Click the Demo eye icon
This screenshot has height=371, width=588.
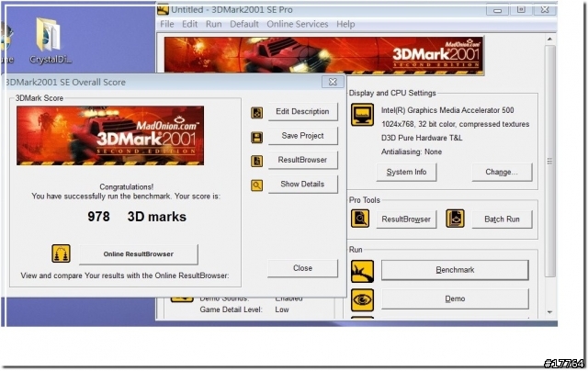pyautogui.click(x=362, y=299)
